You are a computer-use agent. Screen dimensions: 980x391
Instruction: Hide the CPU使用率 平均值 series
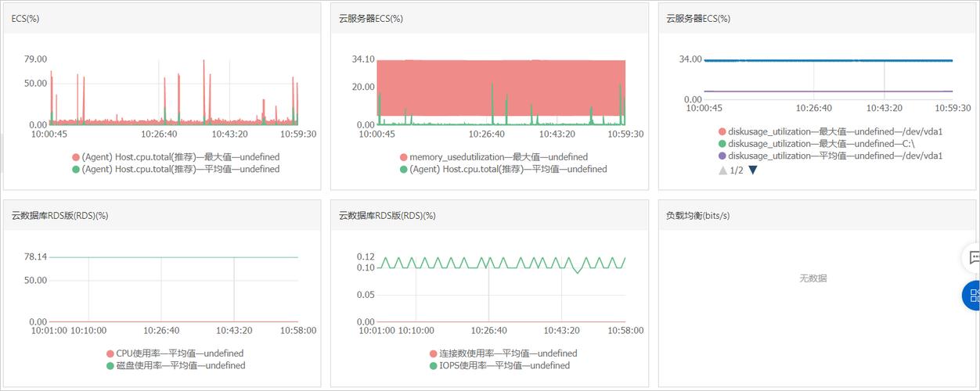pyautogui.click(x=175, y=353)
